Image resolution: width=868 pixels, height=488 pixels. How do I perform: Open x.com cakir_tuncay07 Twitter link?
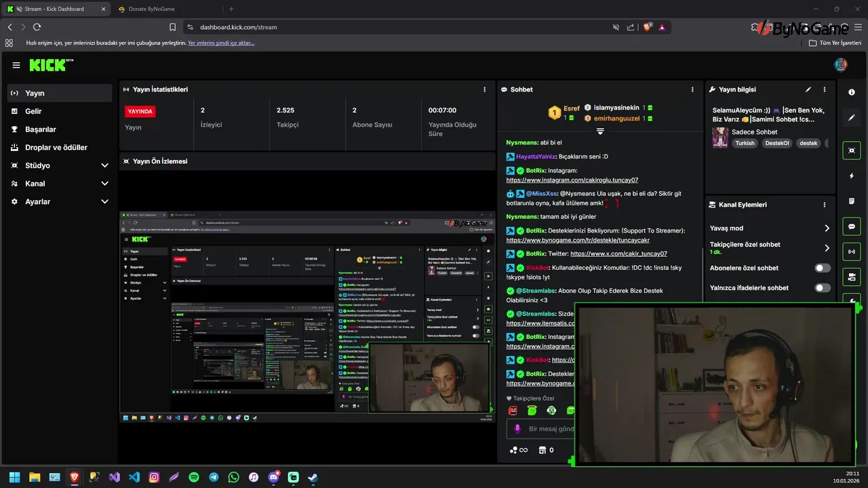(618, 253)
